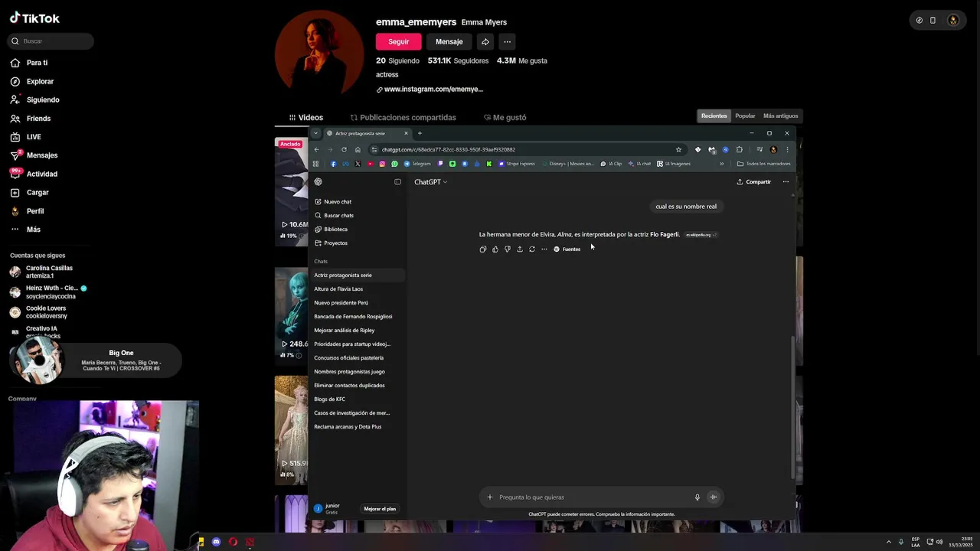The height and width of the screenshot is (551, 980).
Task: Share the ChatGPT response via upload icon
Action: [519, 249]
